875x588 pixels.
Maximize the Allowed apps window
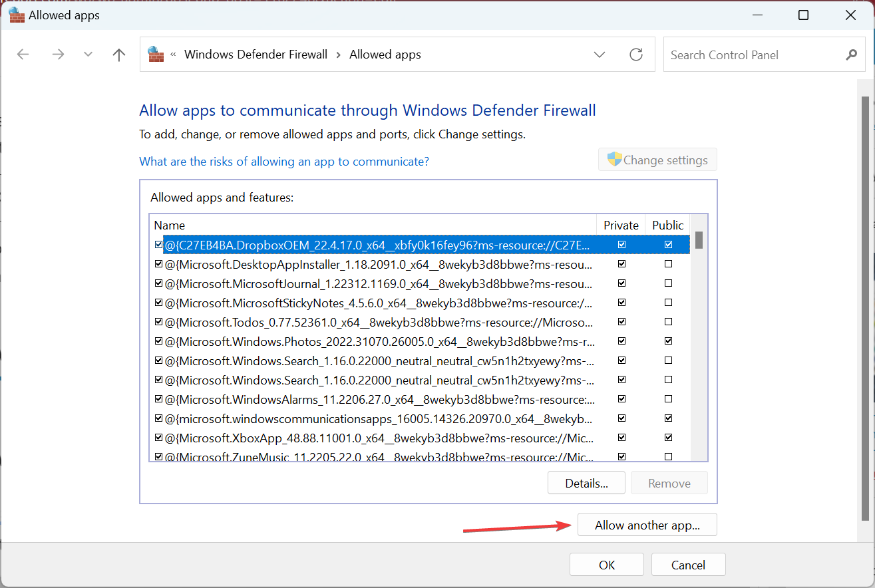[x=803, y=15]
